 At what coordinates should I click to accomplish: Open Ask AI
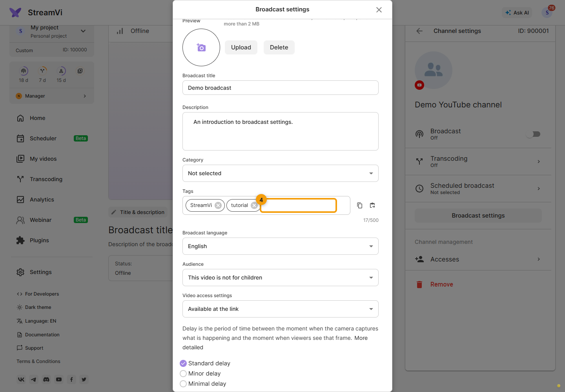[517, 13]
